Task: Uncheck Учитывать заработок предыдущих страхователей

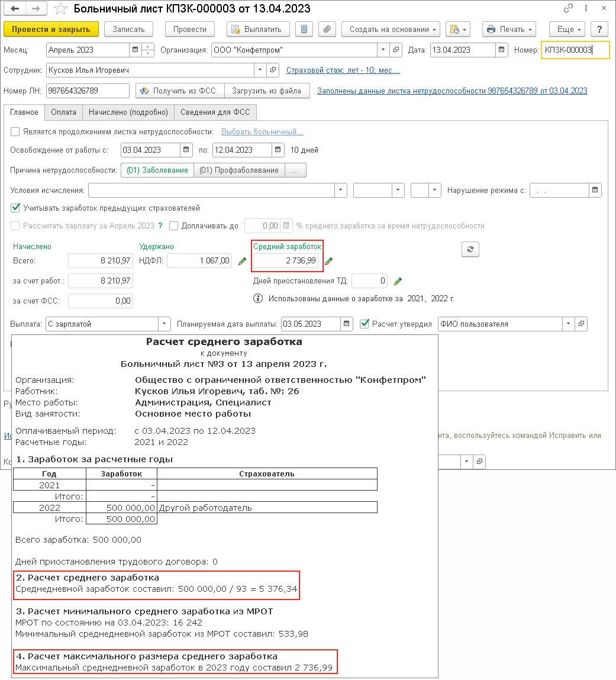Action: [x=15, y=208]
